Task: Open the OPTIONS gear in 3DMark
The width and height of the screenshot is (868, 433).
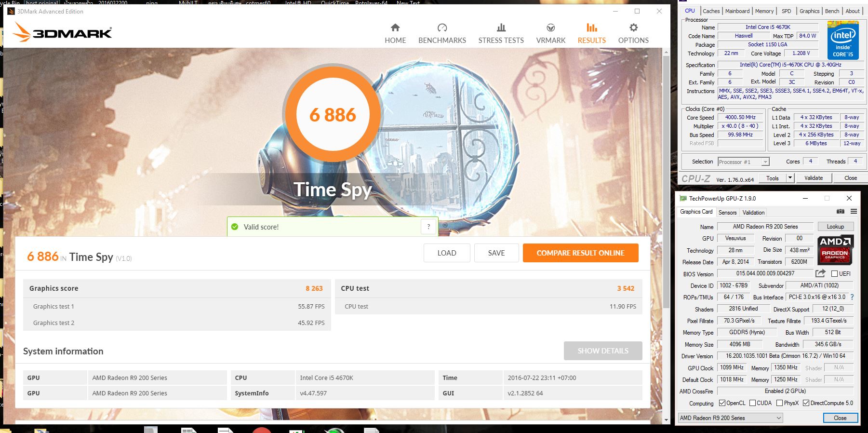Action: [x=633, y=34]
